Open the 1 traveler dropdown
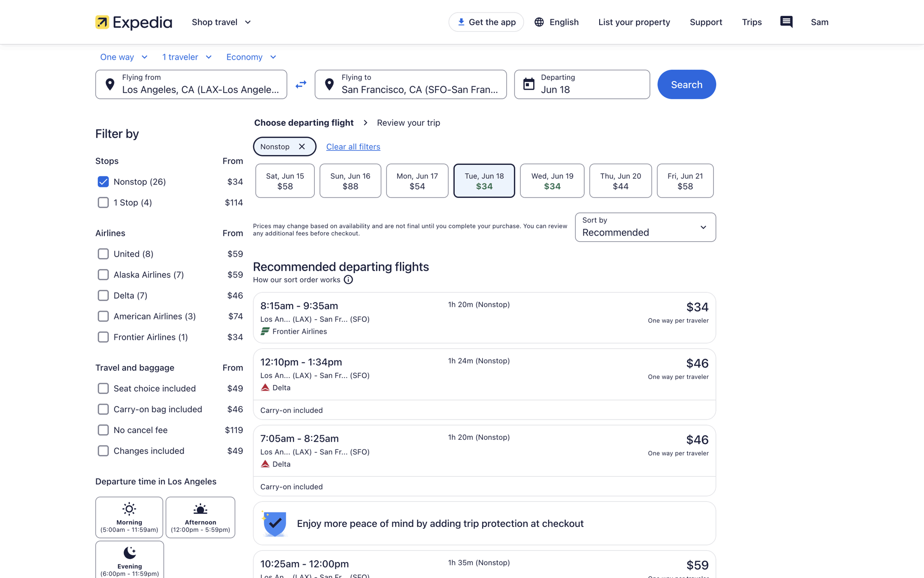 click(187, 57)
